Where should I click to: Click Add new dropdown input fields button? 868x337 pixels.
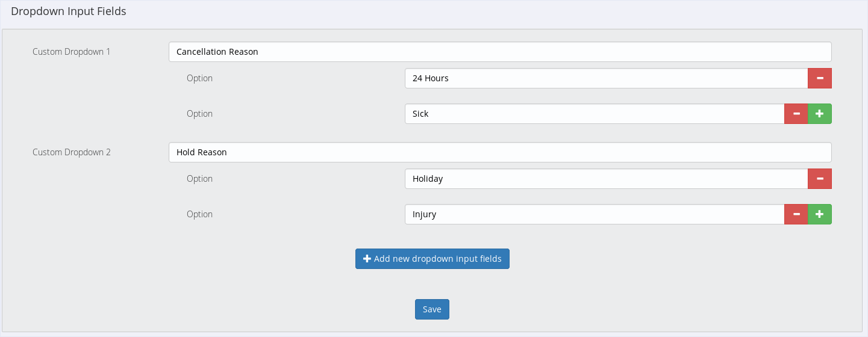tap(432, 259)
